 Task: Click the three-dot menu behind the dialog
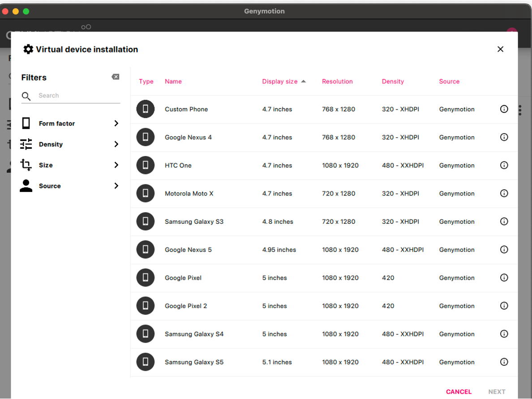(520, 110)
